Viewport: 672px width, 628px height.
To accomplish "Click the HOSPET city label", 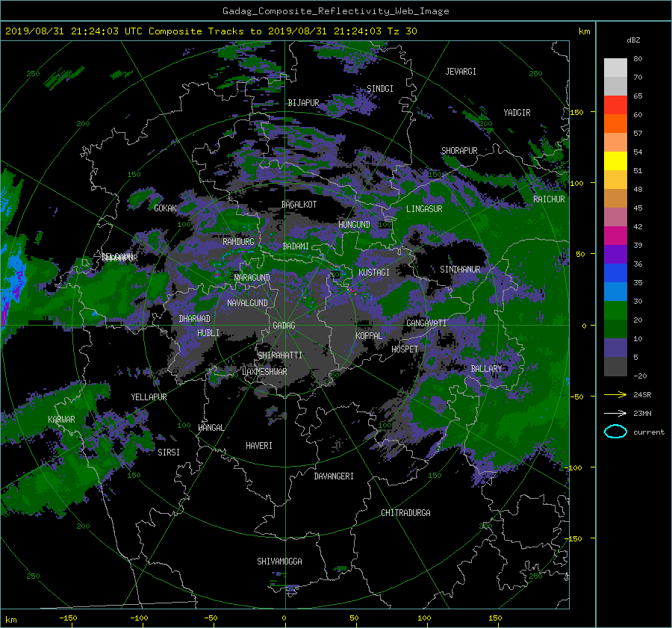I will pos(405,349).
